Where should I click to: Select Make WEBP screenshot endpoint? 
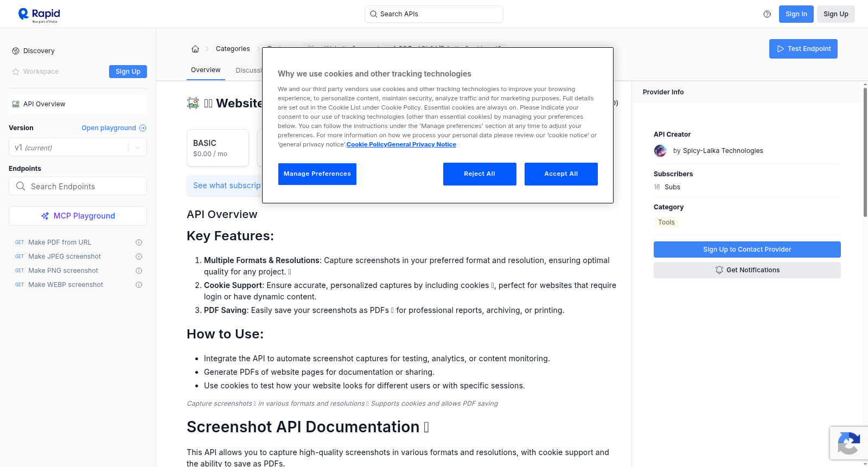tap(66, 285)
